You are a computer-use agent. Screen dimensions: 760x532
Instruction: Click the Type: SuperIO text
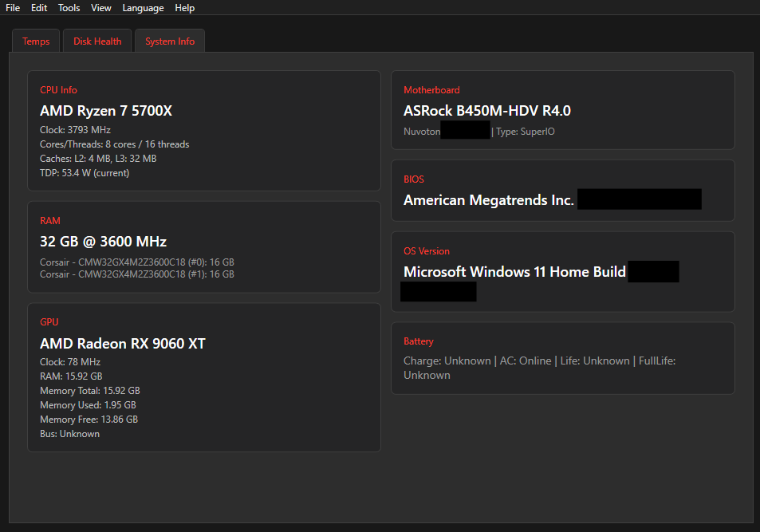(525, 132)
